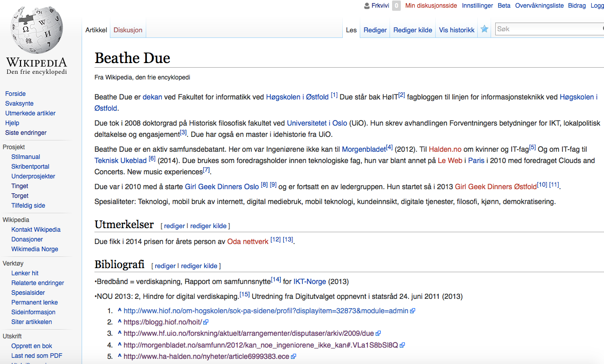This screenshot has width=604, height=364.
Task: Open Siste endringer sidebar link
Action: point(26,132)
